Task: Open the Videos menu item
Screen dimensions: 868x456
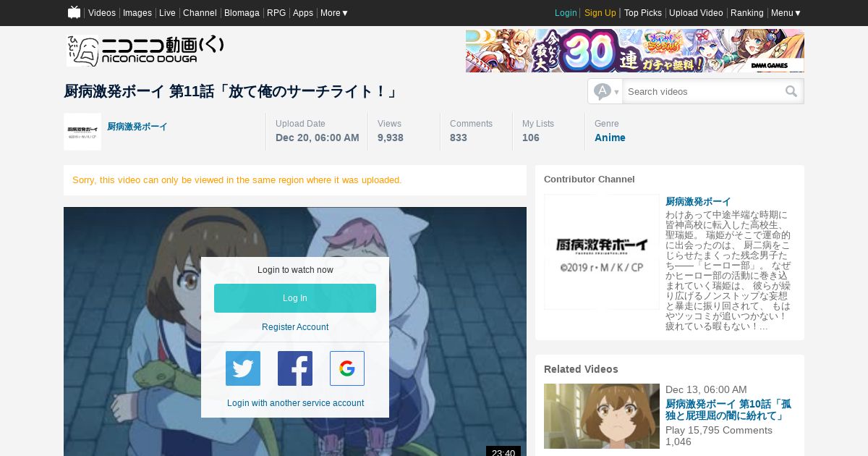Action: click(102, 13)
